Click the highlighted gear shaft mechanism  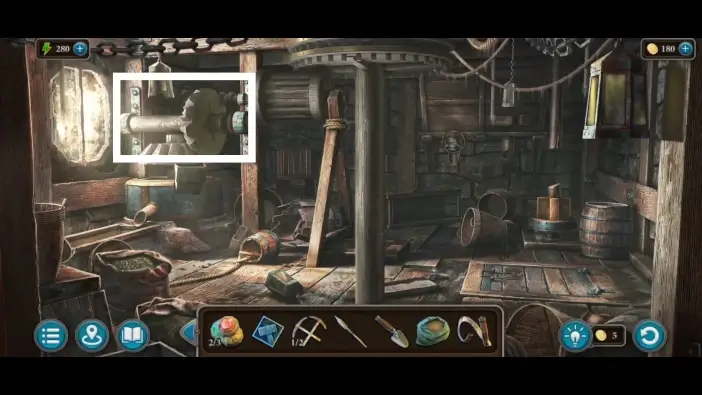click(x=184, y=117)
